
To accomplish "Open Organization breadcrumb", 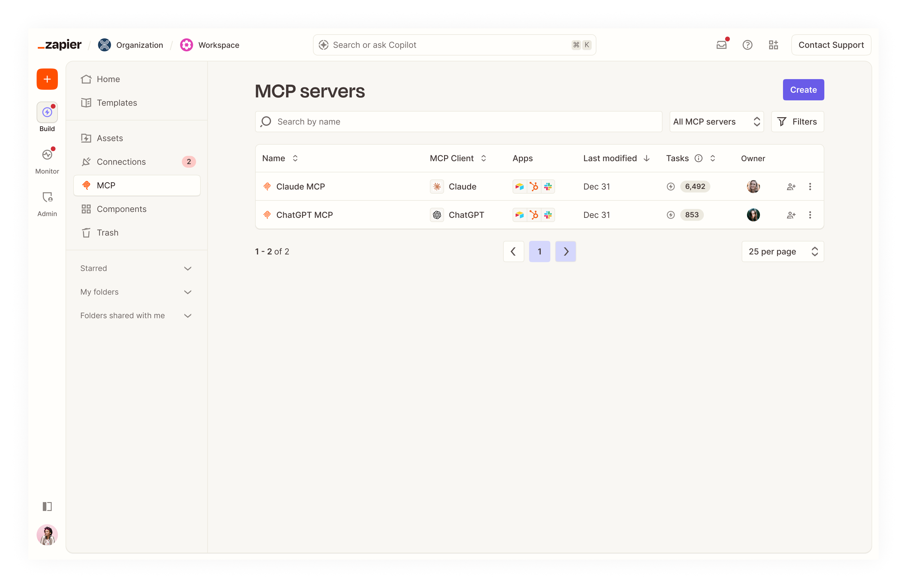I will point(130,45).
